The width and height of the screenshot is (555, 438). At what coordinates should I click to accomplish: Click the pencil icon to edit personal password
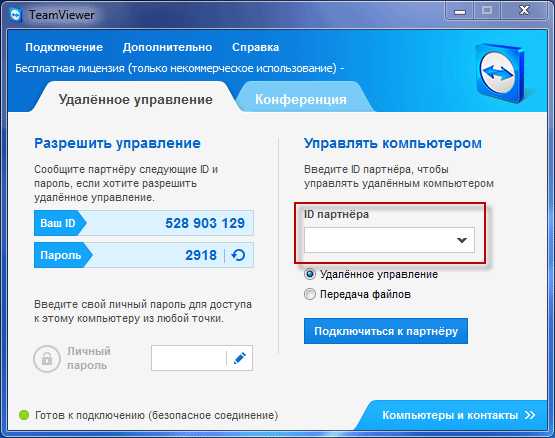coord(240,358)
